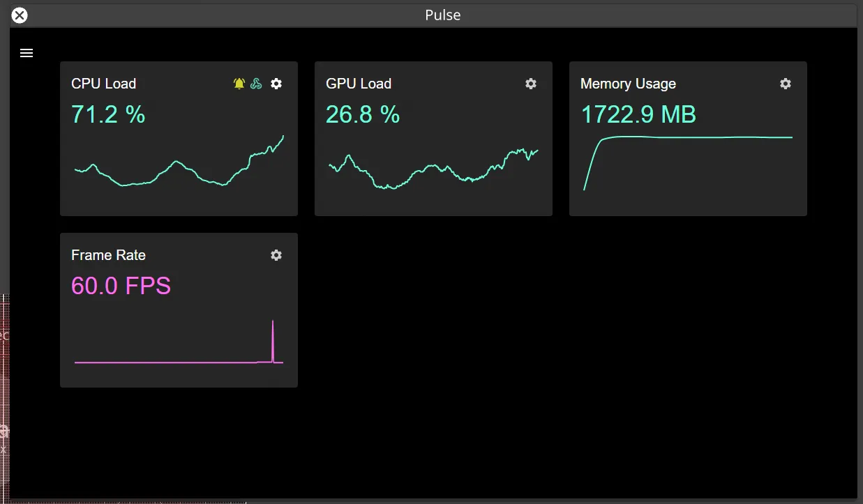863x504 pixels.
Task: Click the Pulse title bar
Action: coord(442,15)
